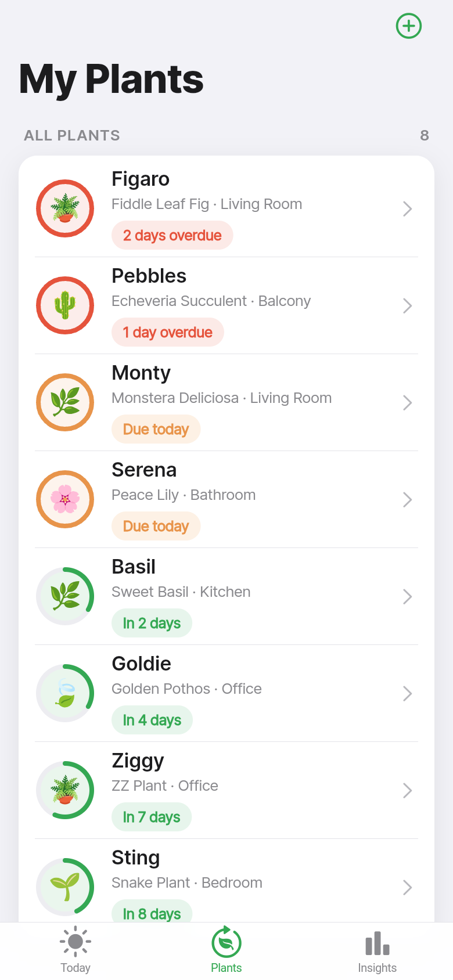Tap Sting's seedling avatar icon
The width and height of the screenshot is (453, 980).
pyautogui.click(x=65, y=887)
